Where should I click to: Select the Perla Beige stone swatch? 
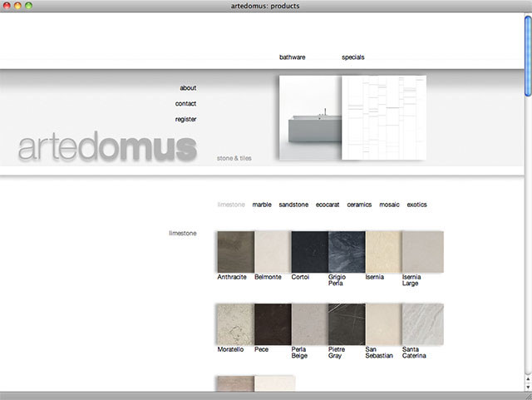(x=310, y=324)
